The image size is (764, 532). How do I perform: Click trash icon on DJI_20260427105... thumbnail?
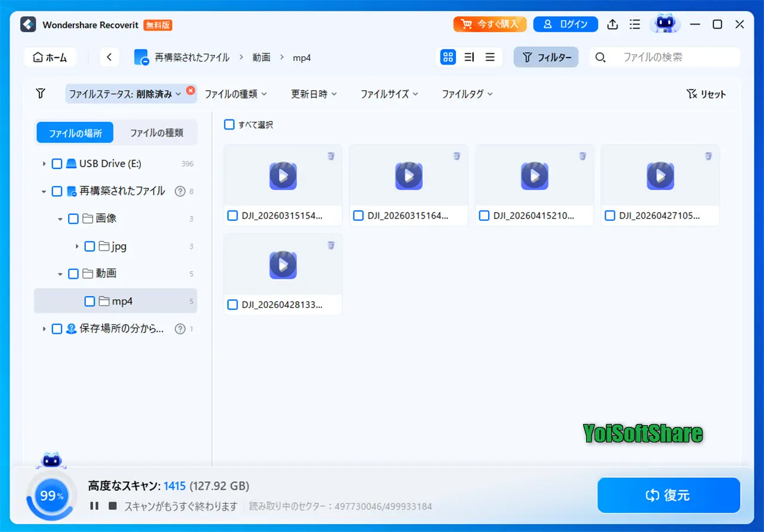point(708,156)
